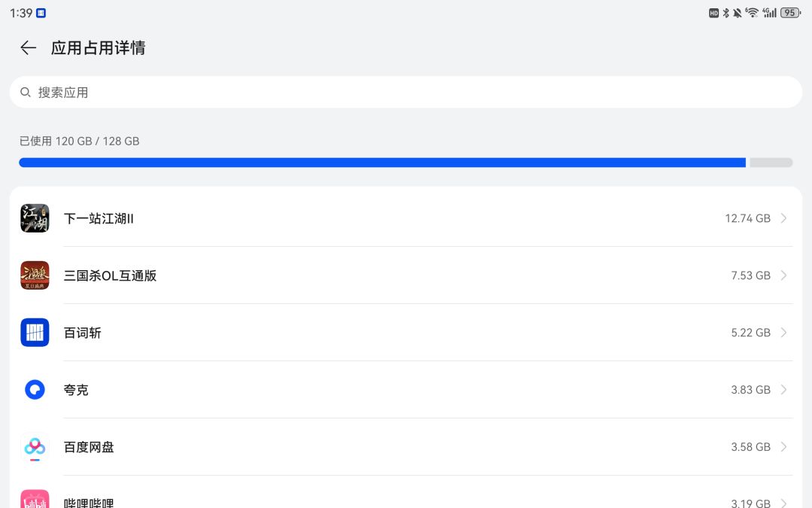
Task: Expand the 百词斩 chevron arrow
Action: [x=784, y=333]
